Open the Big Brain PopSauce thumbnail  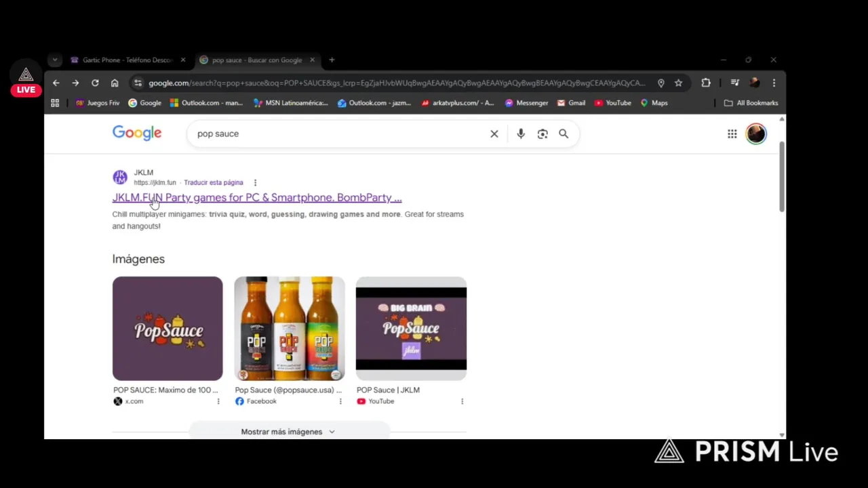click(x=411, y=328)
